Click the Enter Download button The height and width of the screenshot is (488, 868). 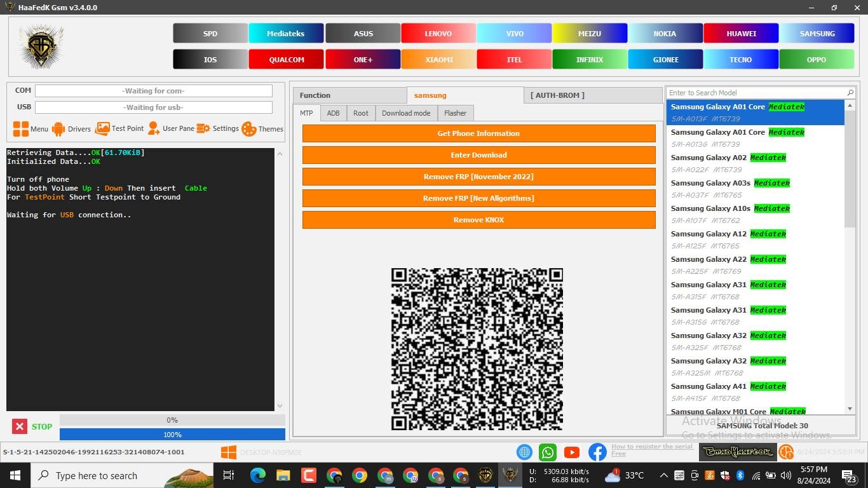[478, 155]
